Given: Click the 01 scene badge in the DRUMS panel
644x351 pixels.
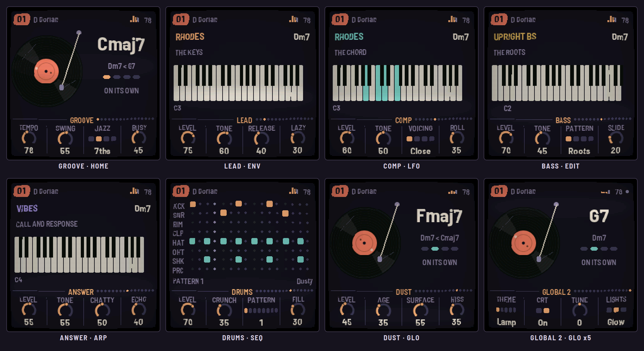Looking at the screenshot, I should 181,191.
